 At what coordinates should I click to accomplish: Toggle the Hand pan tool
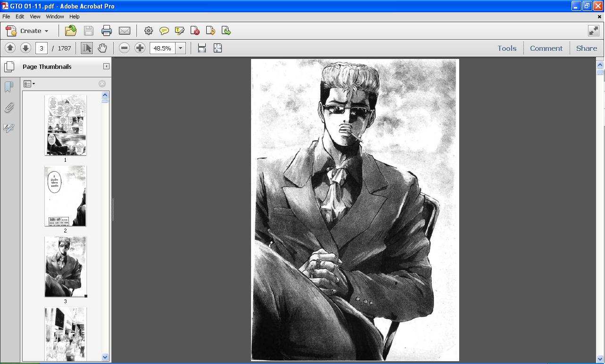102,48
